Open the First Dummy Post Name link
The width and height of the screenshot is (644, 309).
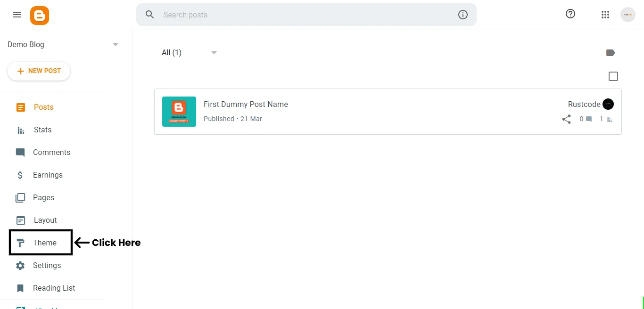point(246,104)
